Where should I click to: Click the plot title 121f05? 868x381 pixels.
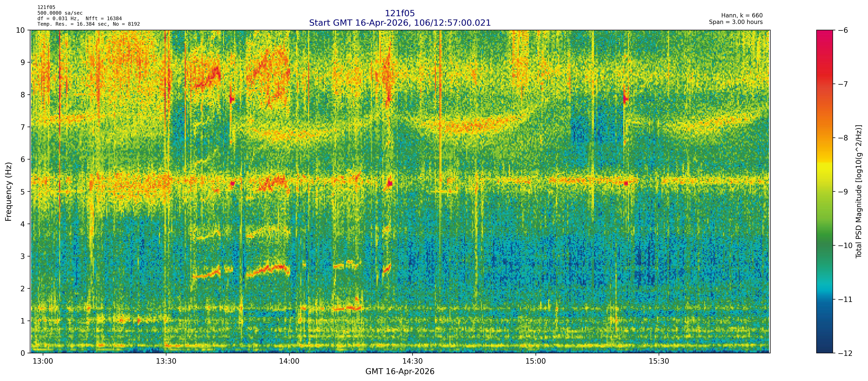[x=400, y=13]
